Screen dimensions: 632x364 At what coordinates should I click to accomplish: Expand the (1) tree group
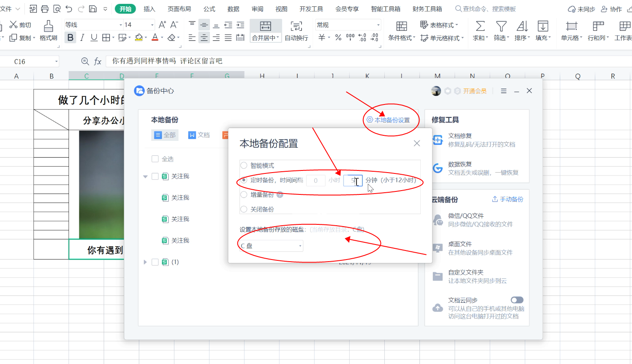(145, 262)
